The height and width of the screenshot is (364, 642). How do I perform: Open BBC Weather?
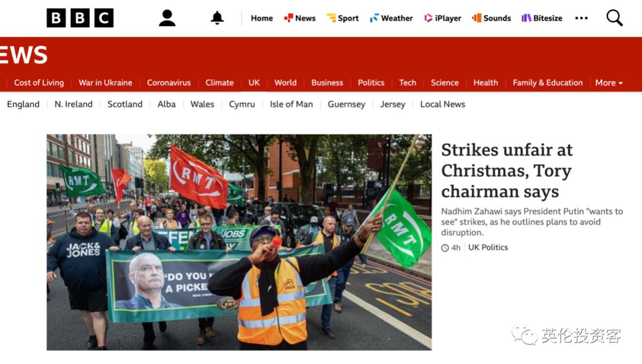click(x=391, y=18)
